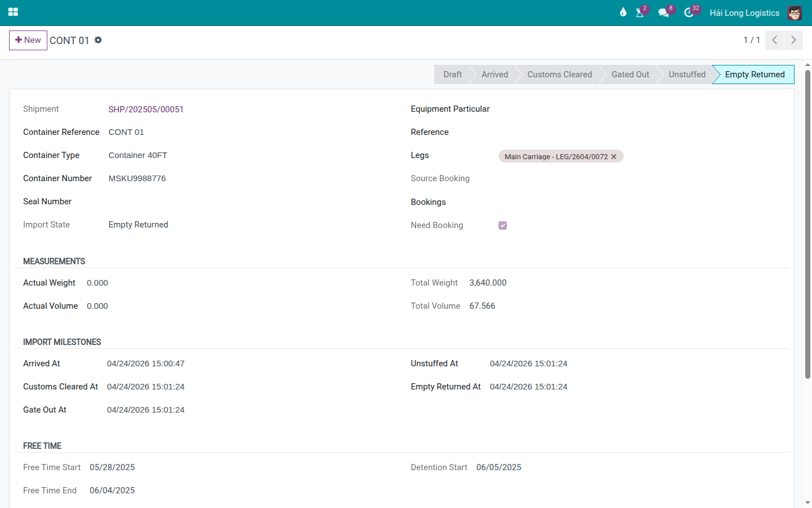This screenshot has height=508, width=812.
Task: Click the 1 / 1 pager counter
Action: (752, 40)
